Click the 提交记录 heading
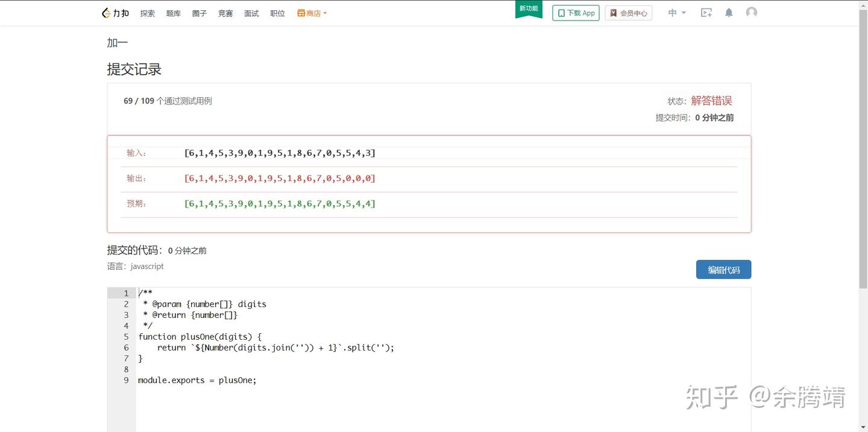The image size is (868, 432). [134, 69]
